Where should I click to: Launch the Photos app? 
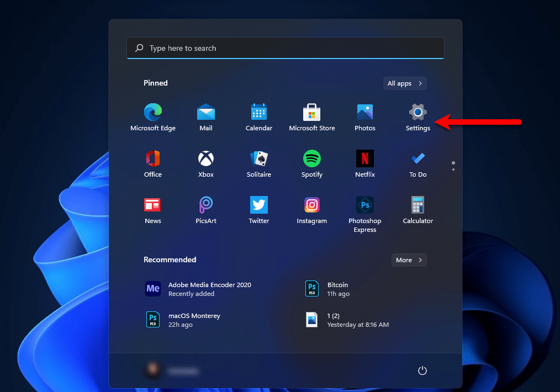pyautogui.click(x=364, y=118)
